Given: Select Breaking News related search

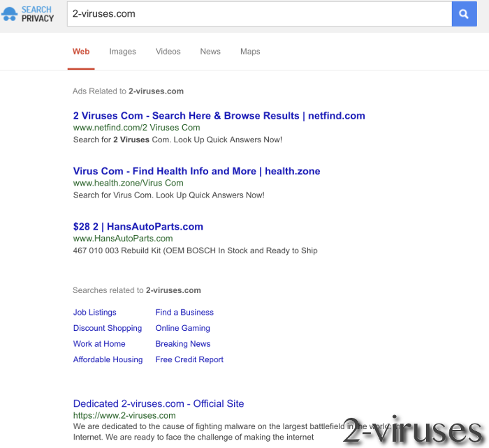Looking at the screenshot, I should tap(183, 344).
